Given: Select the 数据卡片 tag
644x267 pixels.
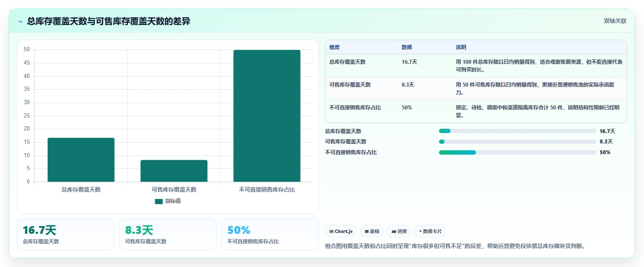Looking at the screenshot, I should click(x=430, y=231).
